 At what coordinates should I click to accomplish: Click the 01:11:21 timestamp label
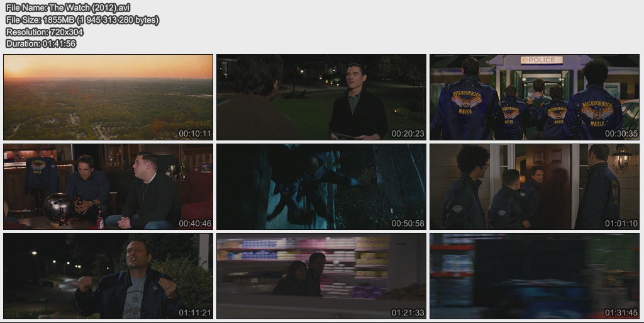coord(195,312)
